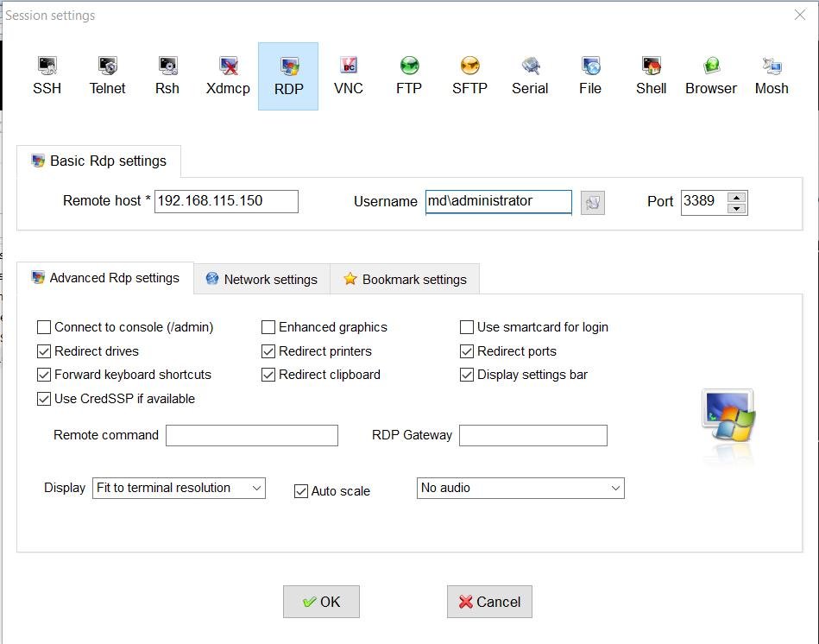This screenshot has height=644, width=819.
Task: Select the Basic Rdp settings tab
Action: 99,161
